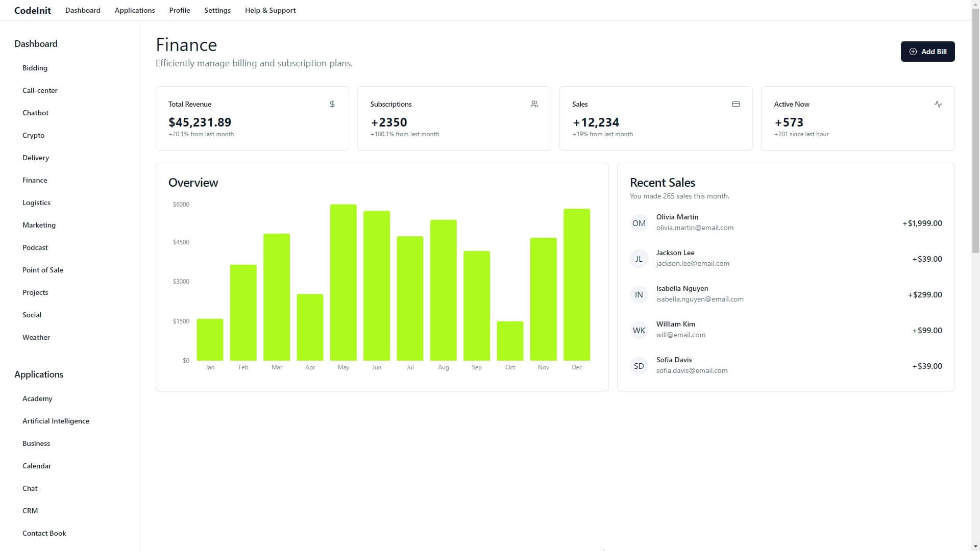Click the dollar icon on Total Revenue card
This screenshot has width=980, height=551.
(332, 104)
